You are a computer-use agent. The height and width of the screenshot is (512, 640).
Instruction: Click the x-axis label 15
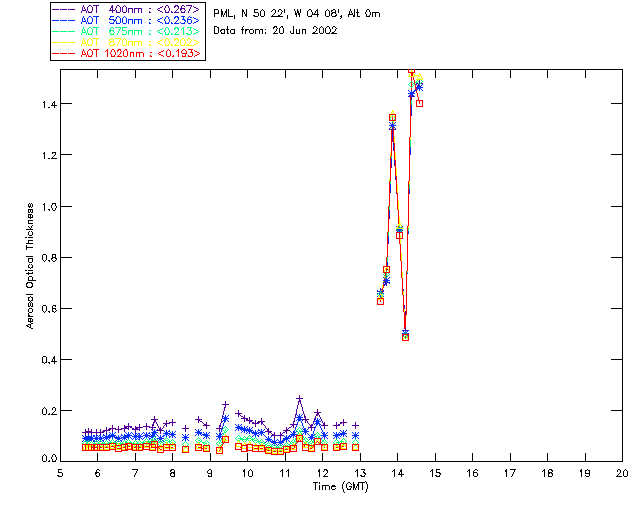(435, 473)
